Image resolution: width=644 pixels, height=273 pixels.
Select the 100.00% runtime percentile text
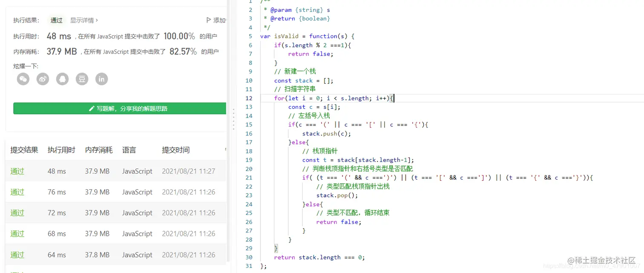pos(179,36)
